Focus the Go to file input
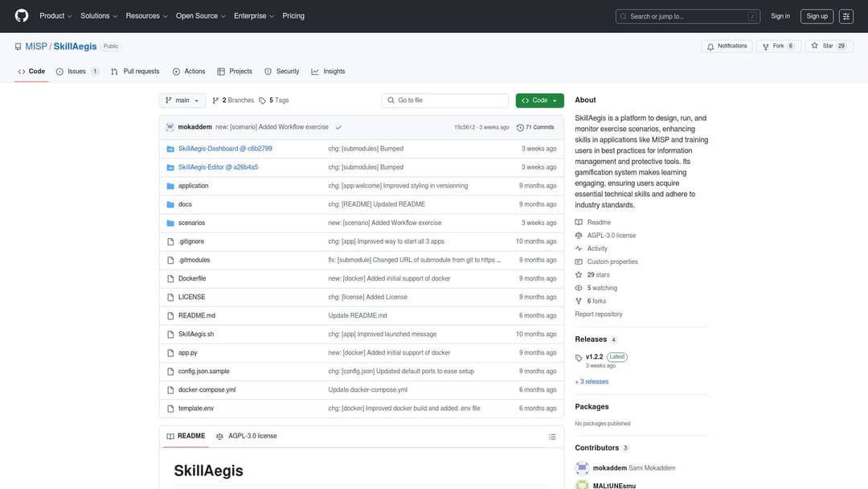The width and height of the screenshot is (868, 489). (445, 101)
